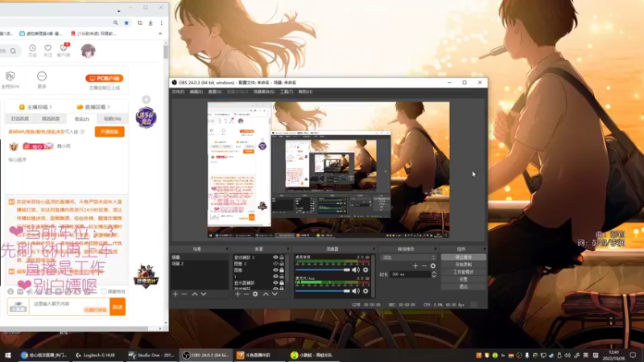The height and width of the screenshot is (362, 644).
Task: Open the 淡出 transition dropdown
Action: (409, 257)
